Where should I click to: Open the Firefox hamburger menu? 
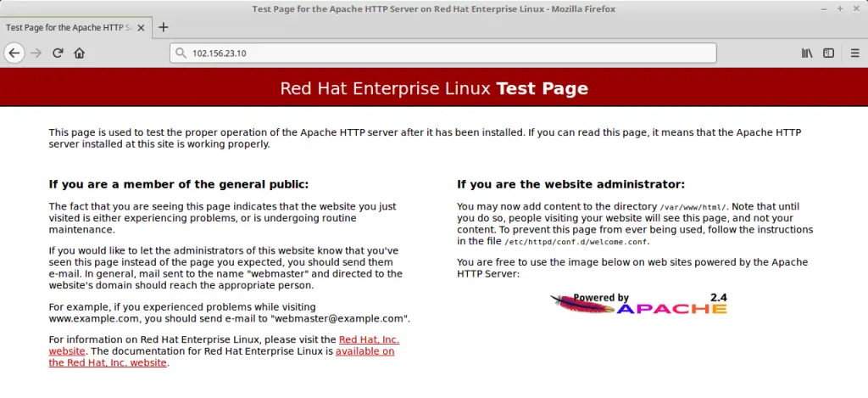(x=854, y=53)
